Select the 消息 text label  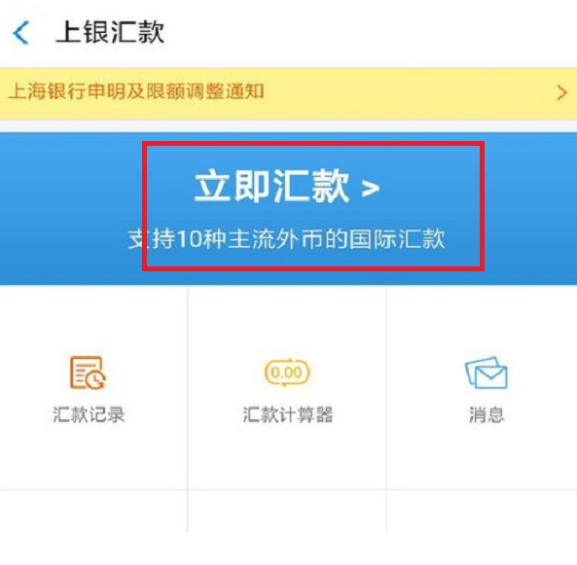click(486, 415)
